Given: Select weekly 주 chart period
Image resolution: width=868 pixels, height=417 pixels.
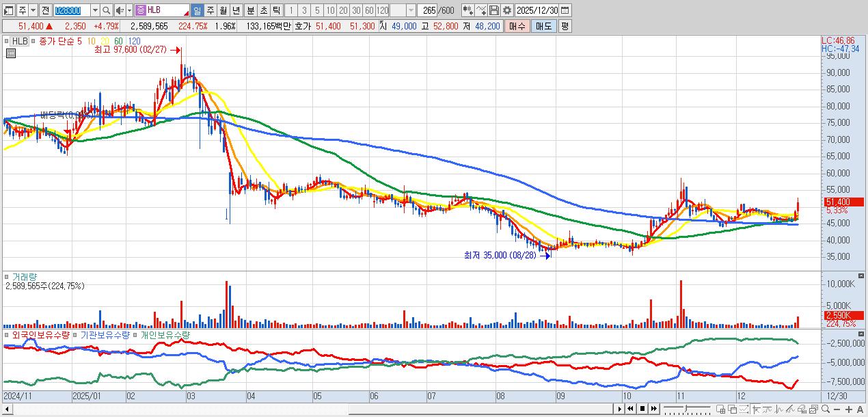Looking at the screenshot, I should 211,10.
